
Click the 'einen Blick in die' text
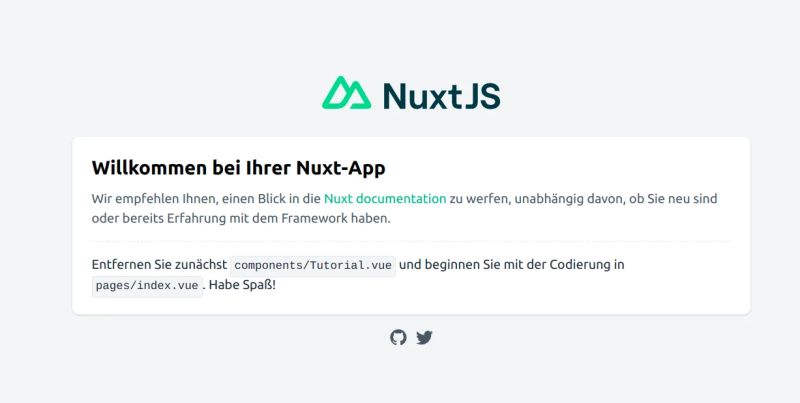coord(271,198)
